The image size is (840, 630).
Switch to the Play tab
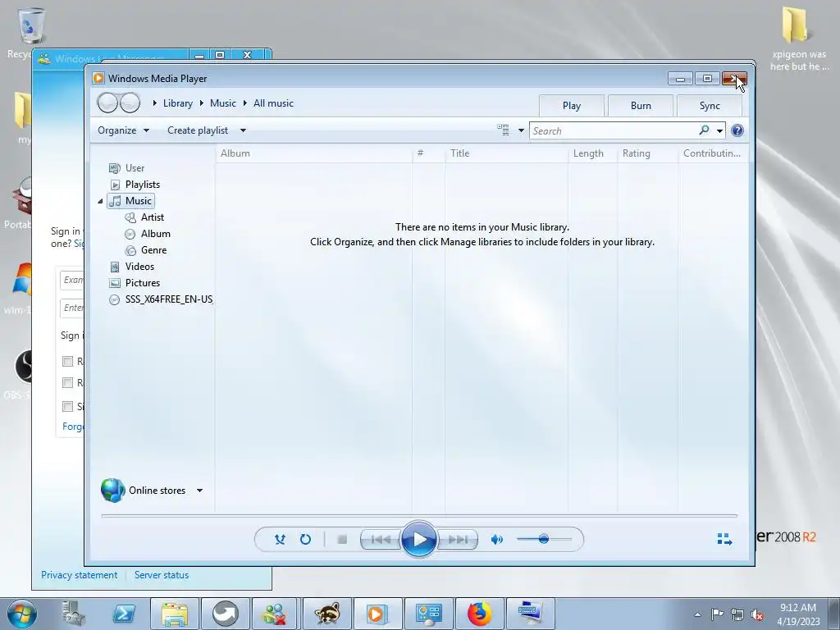click(x=572, y=106)
